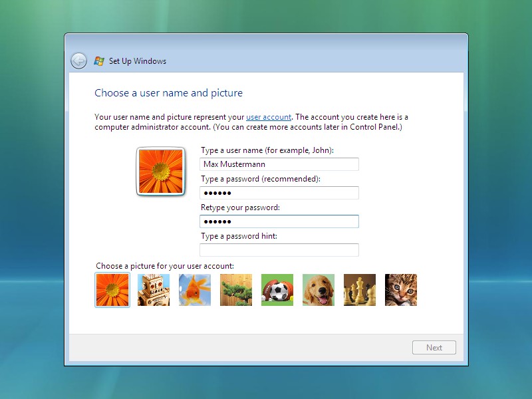The image size is (532, 399).
Task: Select the chess pieces account picture
Action: [x=360, y=290]
